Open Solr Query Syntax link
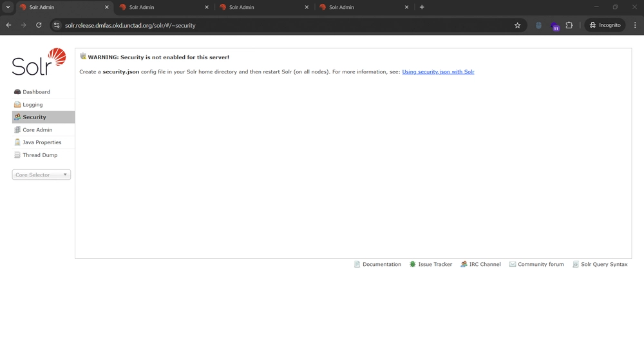This screenshot has height=340, width=644. [x=604, y=265]
